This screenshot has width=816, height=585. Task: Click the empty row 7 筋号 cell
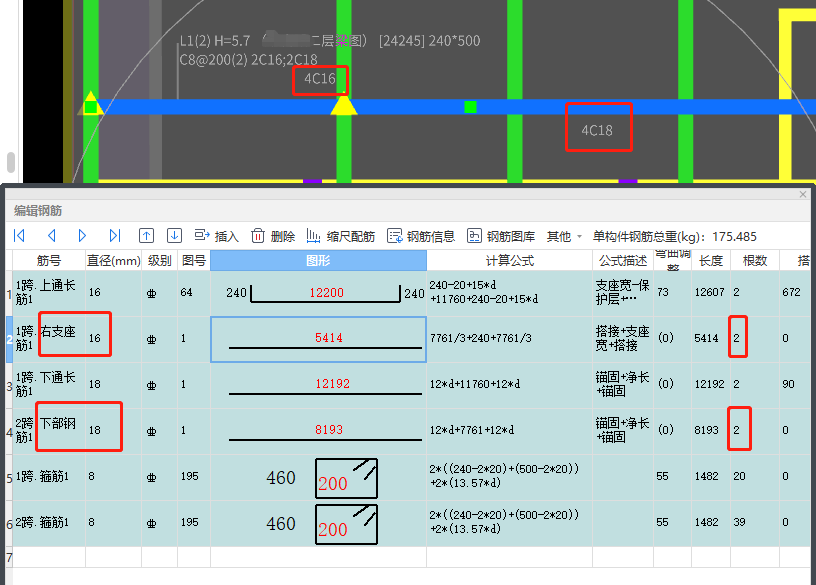click(48, 557)
